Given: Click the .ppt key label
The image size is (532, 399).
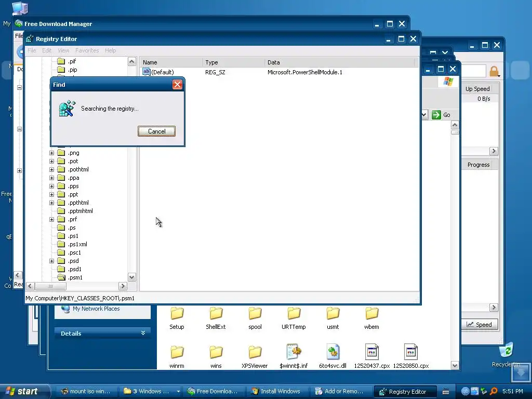Looking at the screenshot, I should click(73, 194).
